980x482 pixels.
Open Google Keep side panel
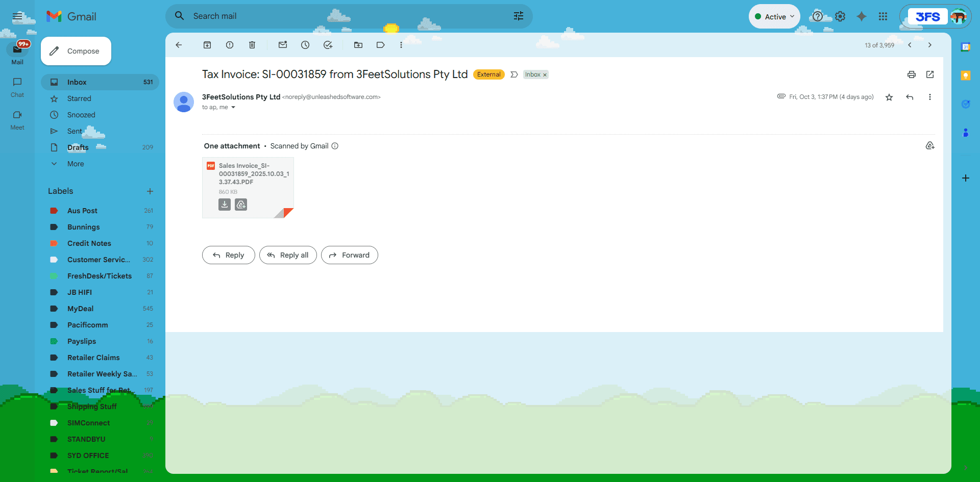[966, 75]
